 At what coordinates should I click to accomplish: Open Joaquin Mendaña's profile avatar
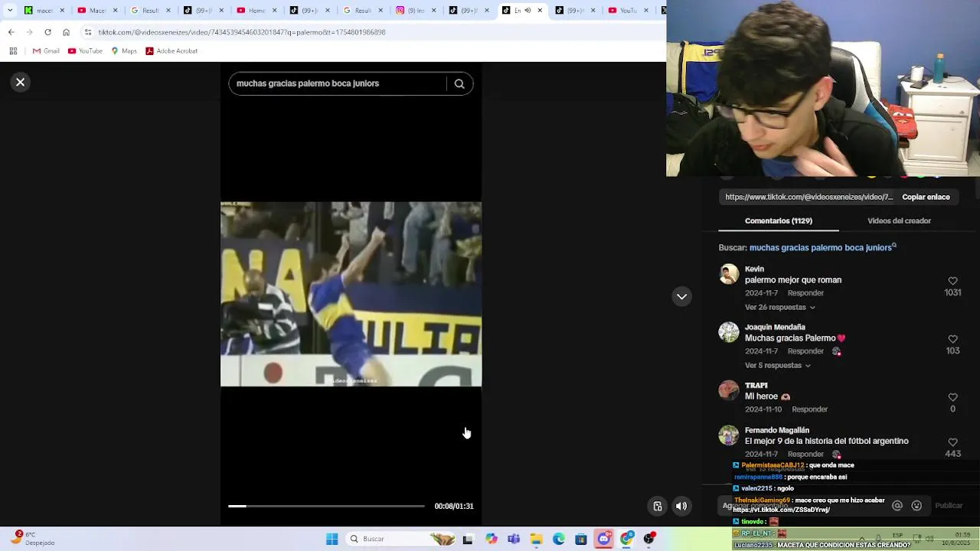coord(729,332)
